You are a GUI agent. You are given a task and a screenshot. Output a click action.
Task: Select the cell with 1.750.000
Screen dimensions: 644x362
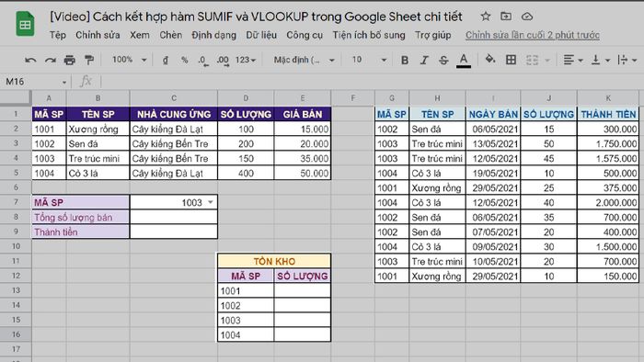click(608, 144)
